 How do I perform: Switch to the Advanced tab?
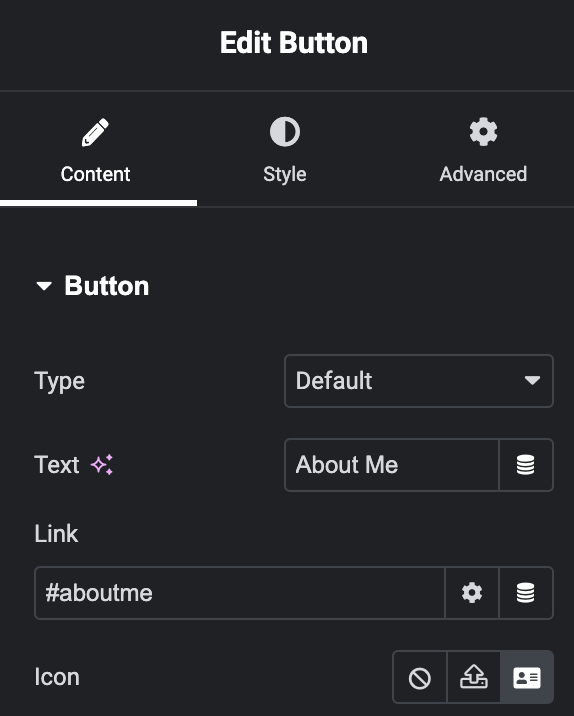pyautogui.click(x=483, y=150)
